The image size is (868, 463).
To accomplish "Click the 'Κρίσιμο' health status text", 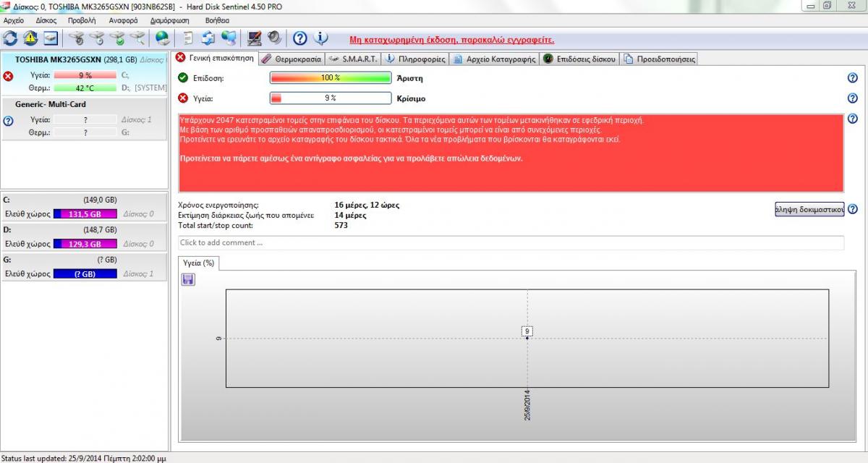I will tap(411, 98).
